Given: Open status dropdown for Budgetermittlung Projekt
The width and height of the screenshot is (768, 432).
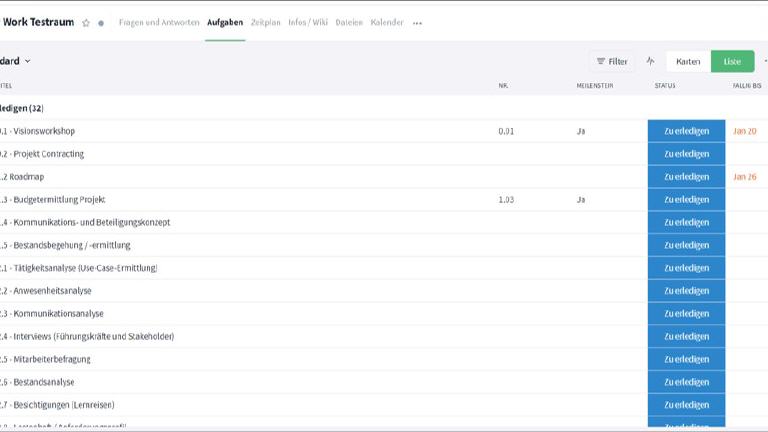Looking at the screenshot, I should (x=686, y=200).
